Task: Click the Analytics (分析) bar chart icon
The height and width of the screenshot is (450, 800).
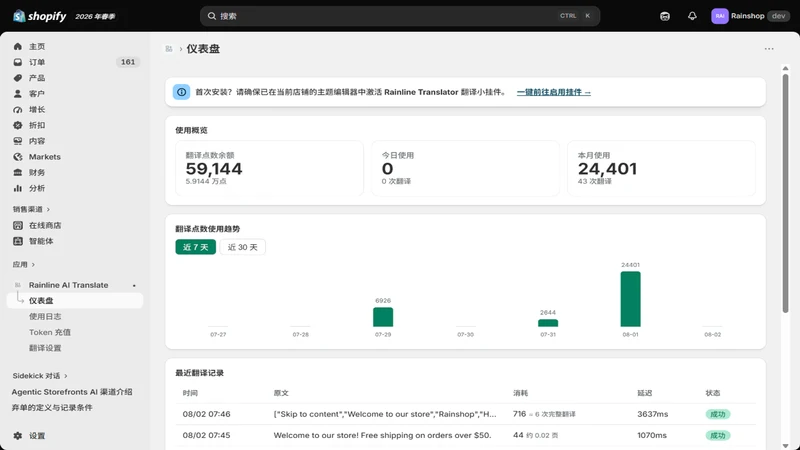Action: pyautogui.click(x=18, y=188)
